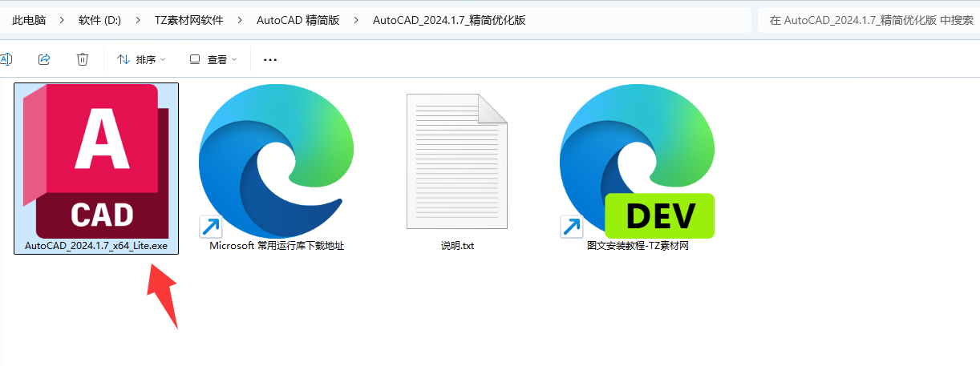Open the 排序 sort dropdown

(x=141, y=59)
